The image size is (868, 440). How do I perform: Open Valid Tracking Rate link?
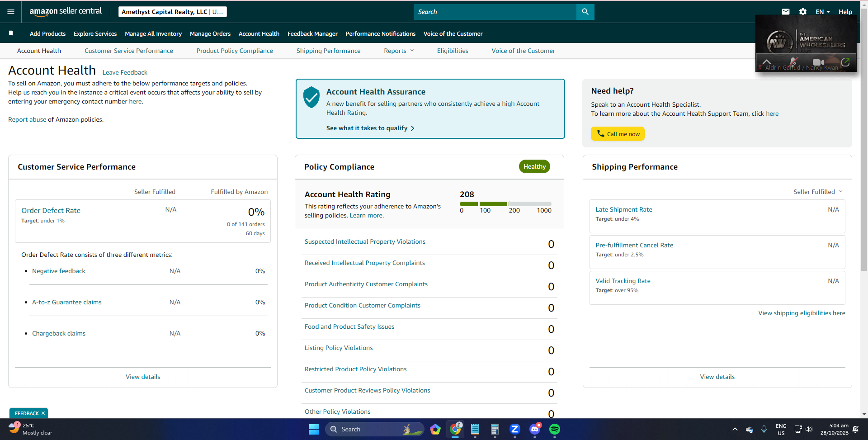623,281
